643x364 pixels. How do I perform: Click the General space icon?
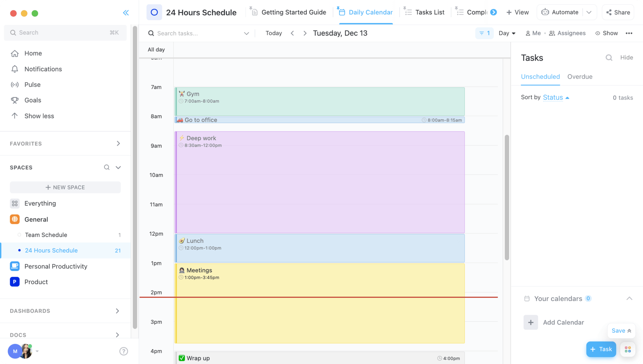coord(15,219)
